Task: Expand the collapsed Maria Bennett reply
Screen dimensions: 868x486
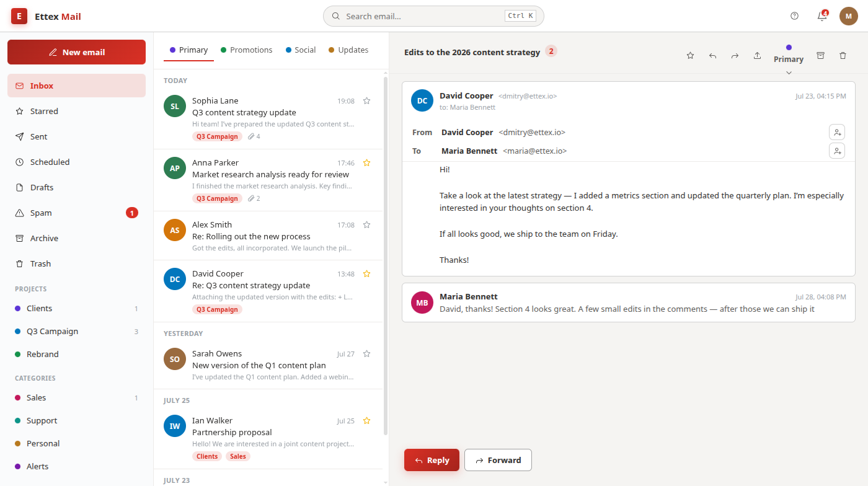Action: [x=629, y=303]
